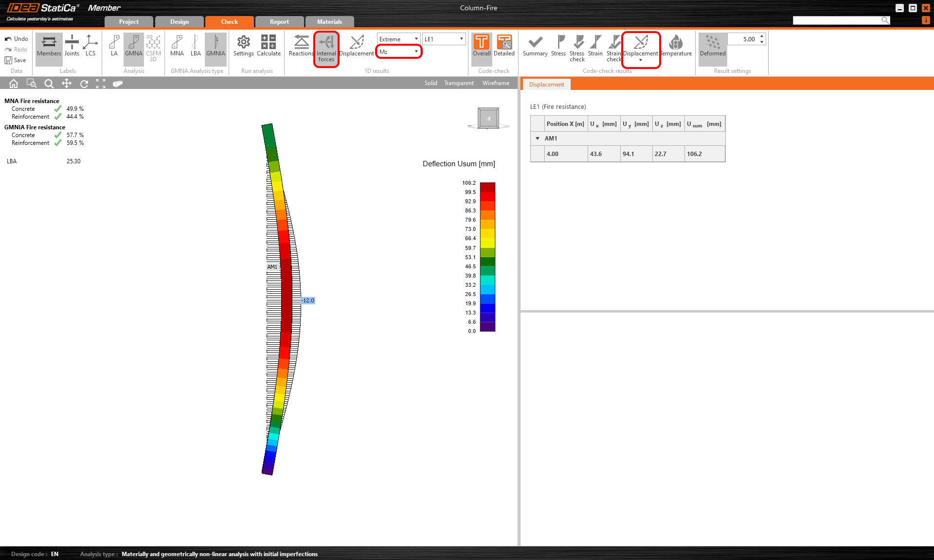Toggle the Deformed shape display
This screenshot has width=934, height=560.
pyautogui.click(x=712, y=46)
